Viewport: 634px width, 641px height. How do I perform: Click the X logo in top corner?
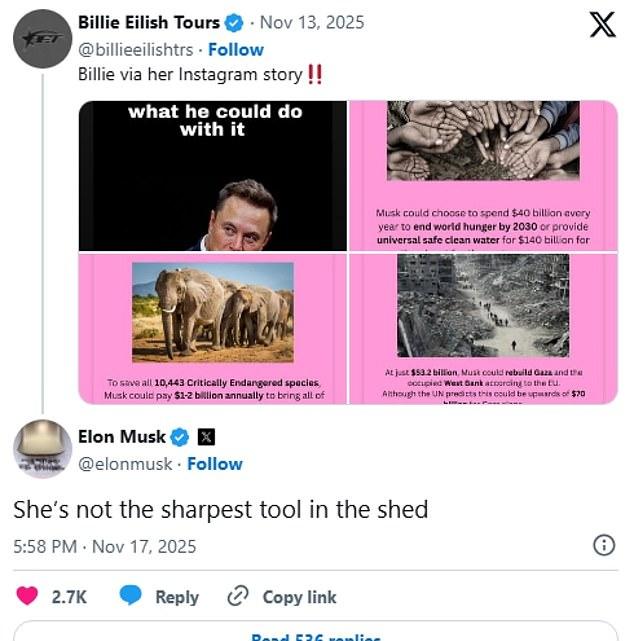(x=602, y=24)
